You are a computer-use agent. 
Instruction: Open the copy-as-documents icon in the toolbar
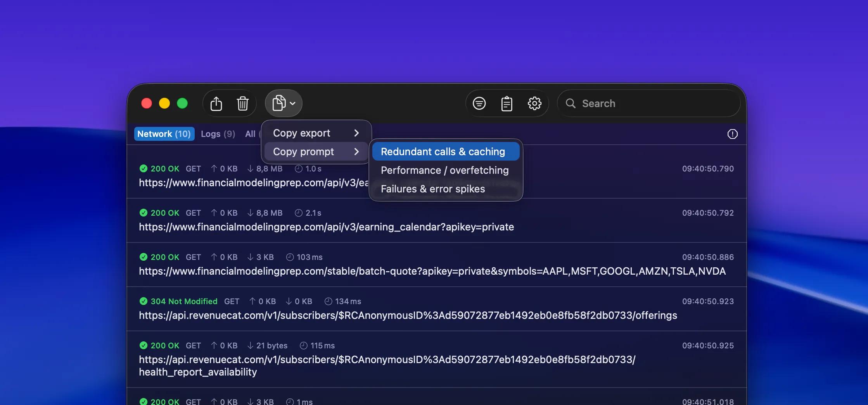pos(280,103)
